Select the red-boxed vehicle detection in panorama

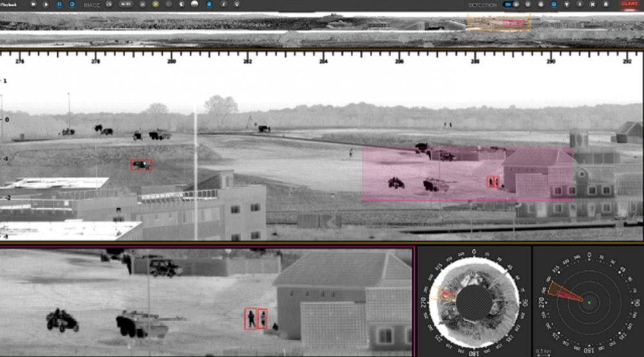click(x=141, y=165)
